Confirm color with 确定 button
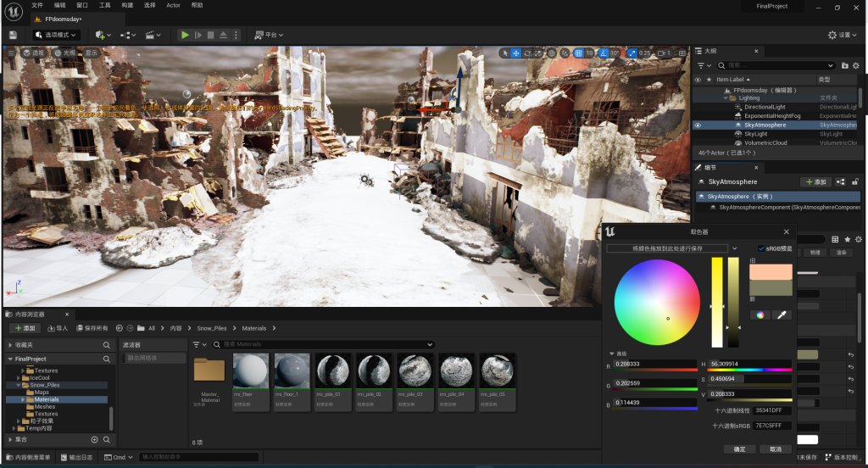This screenshot has width=868, height=468. point(739,449)
